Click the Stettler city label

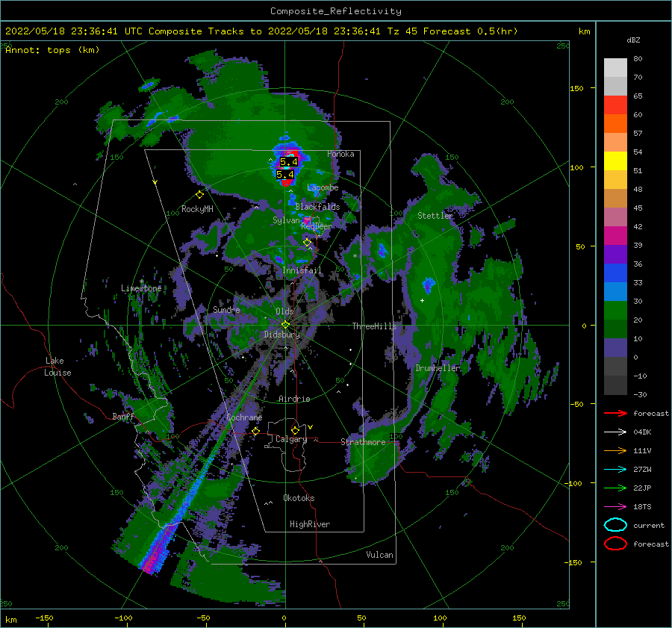[435, 216]
